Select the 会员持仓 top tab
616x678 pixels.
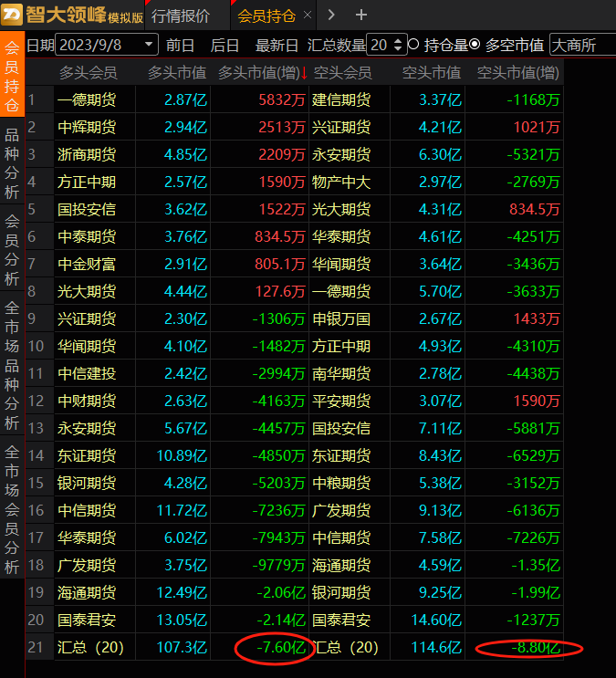point(266,16)
